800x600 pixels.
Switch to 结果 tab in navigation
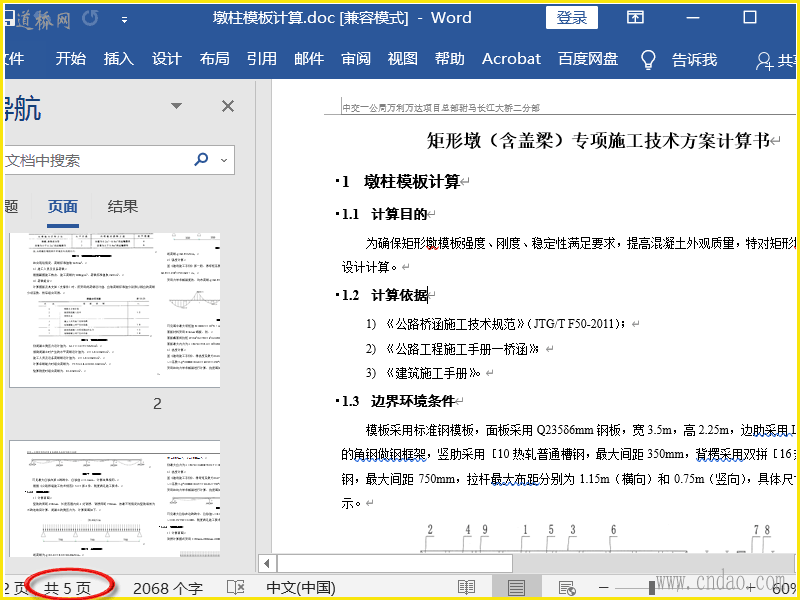pyautogui.click(x=123, y=207)
